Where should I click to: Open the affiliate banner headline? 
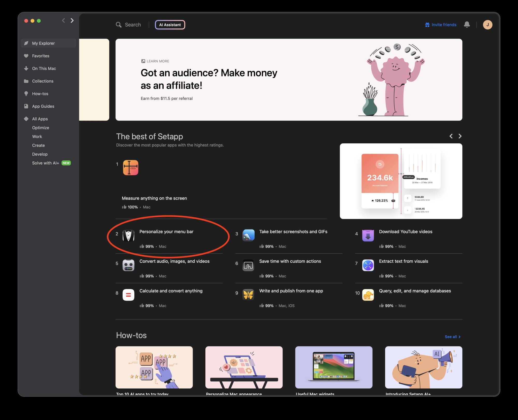tap(209, 79)
